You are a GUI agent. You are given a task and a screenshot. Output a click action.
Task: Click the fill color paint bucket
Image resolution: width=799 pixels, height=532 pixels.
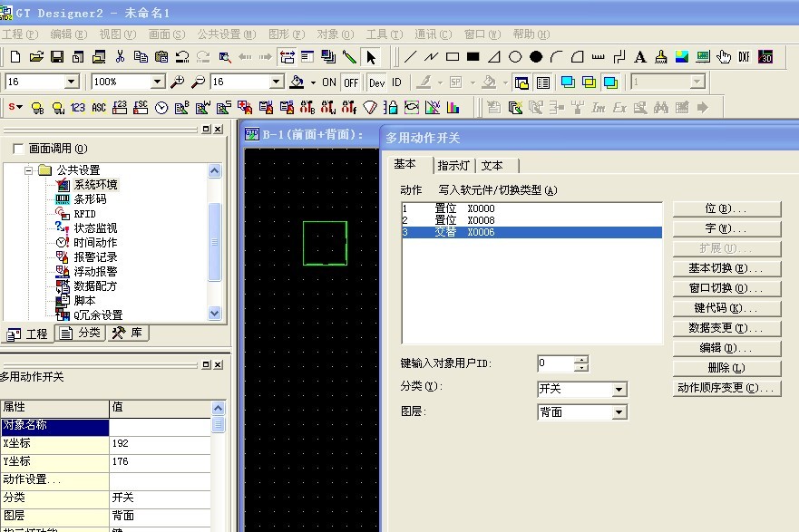[x=297, y=82]
